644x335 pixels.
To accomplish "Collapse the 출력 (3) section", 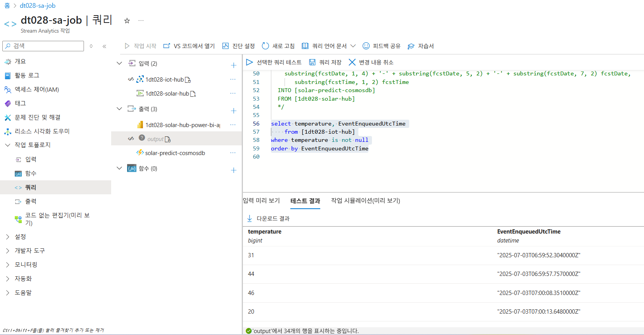I will pos(119,109).
